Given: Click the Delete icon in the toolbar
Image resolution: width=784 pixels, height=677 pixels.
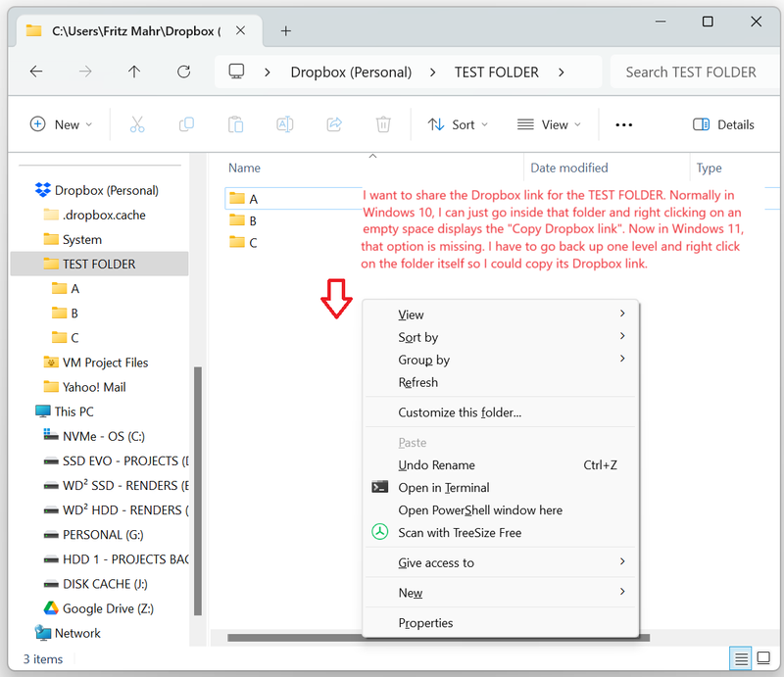Looking at the screenshot, I should point(382,124).
